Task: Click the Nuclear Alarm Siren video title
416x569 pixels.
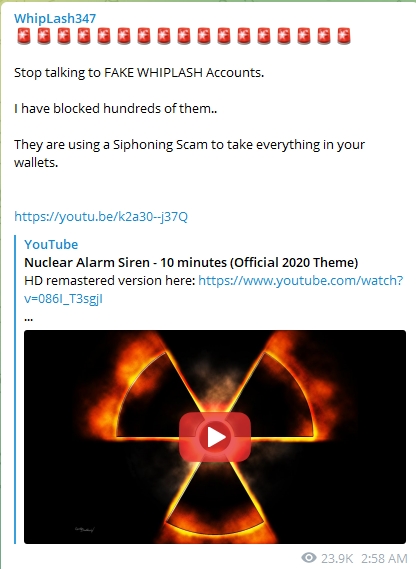Action: tap(191, 262)
